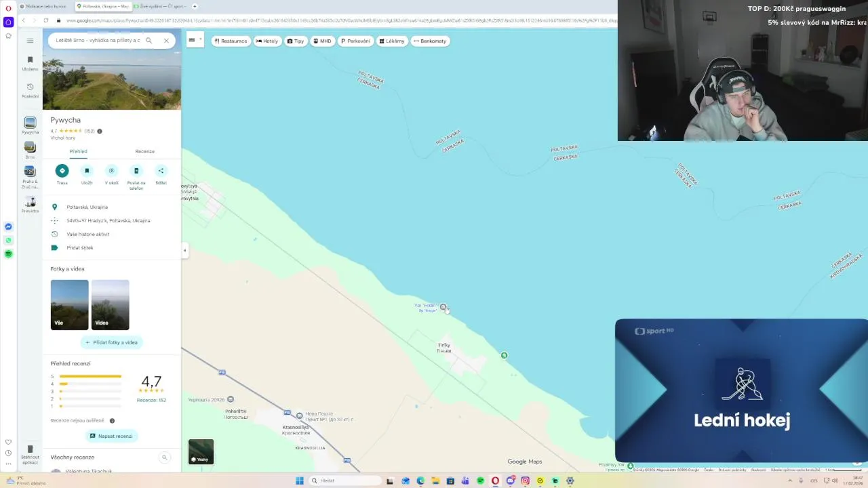Click into the Letiště Brno search field
The image size is (868, 488).
point(98,41)
